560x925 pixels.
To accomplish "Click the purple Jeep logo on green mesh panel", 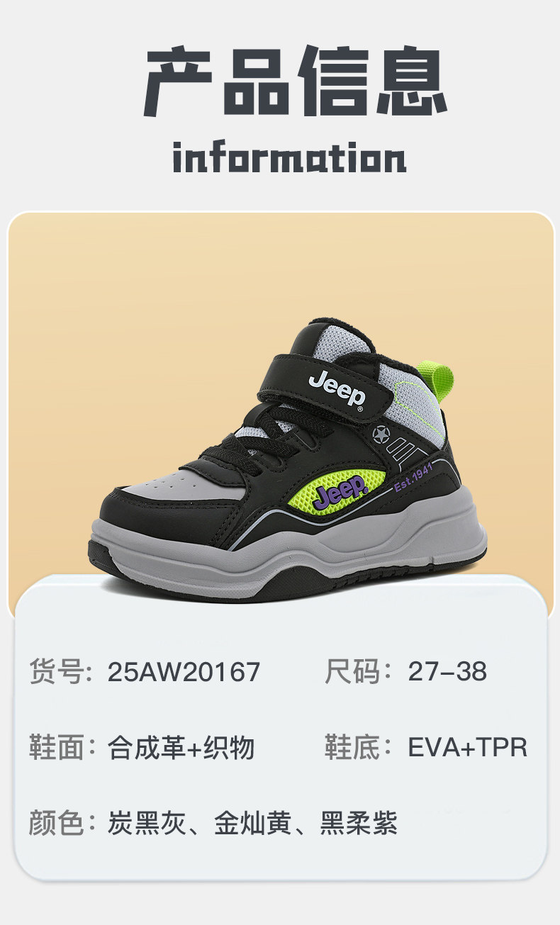I will 340,492.
